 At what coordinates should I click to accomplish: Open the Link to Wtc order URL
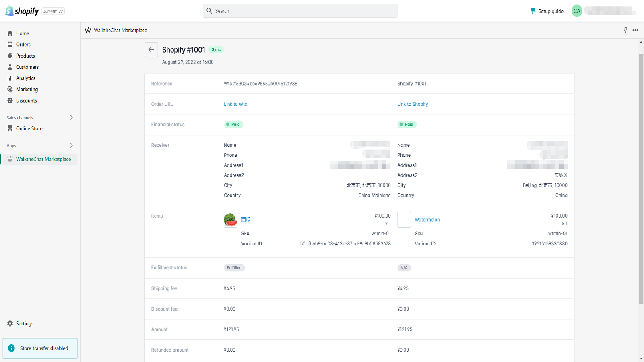tap(235, 104)
